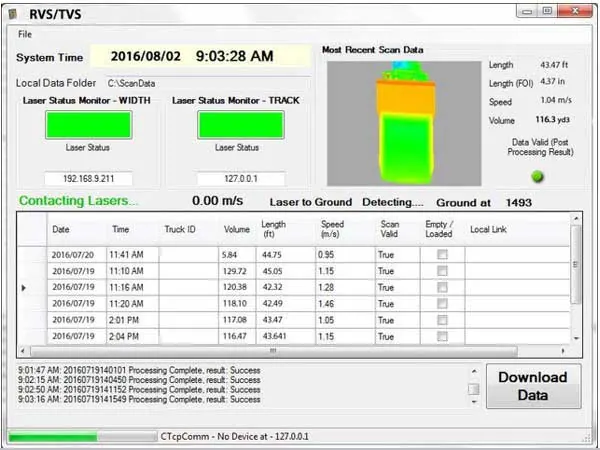Click the Ground at value 1493

[518, 202]
